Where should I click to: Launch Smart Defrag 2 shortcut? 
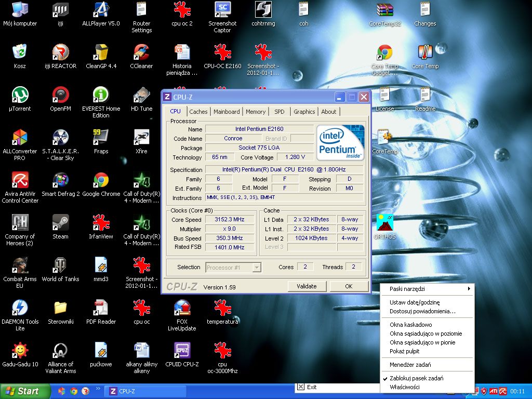[60, 185]
